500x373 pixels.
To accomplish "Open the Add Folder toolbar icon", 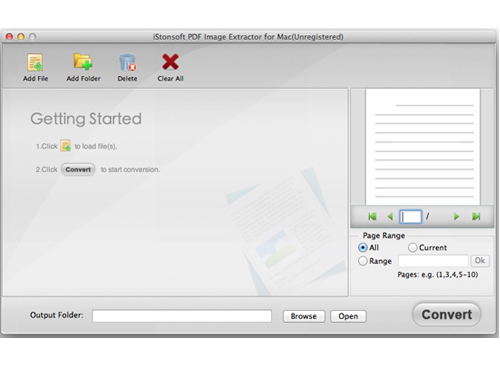I will [x=83, y=62].
